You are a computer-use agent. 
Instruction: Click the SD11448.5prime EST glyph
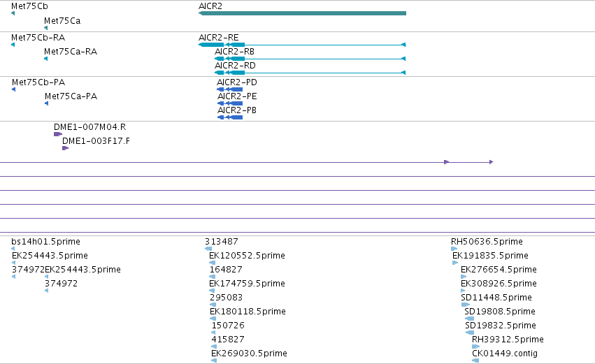point(466,305)
